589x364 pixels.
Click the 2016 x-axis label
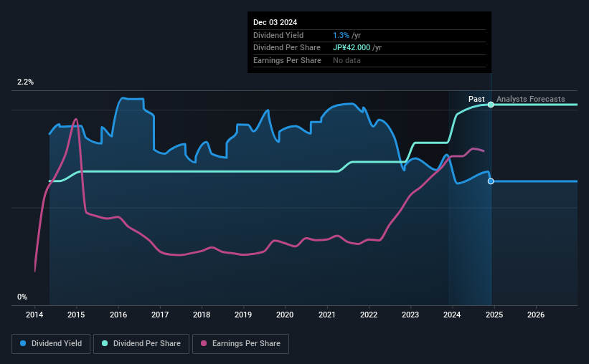click(118, 315)
